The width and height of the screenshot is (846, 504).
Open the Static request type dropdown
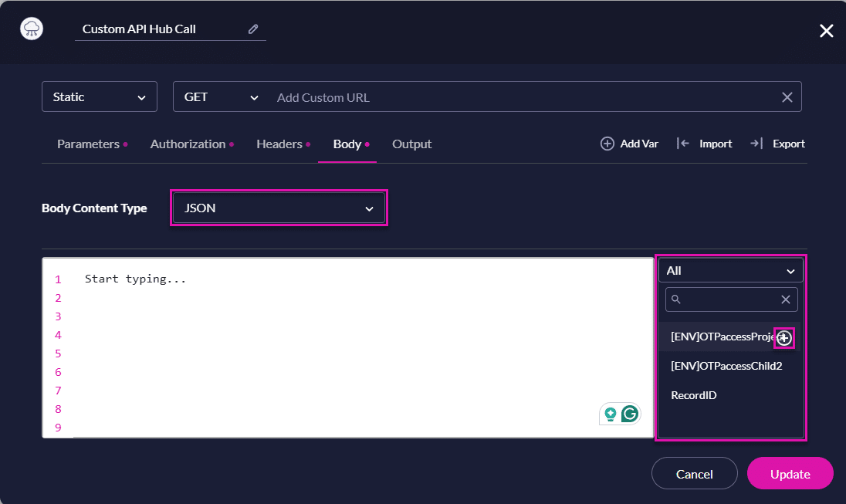point(99,96)
